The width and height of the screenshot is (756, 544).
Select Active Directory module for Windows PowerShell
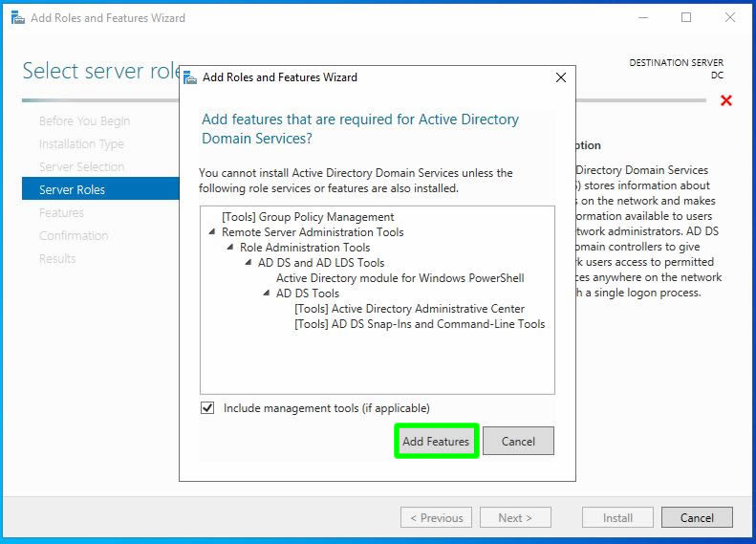coord(400,278)
